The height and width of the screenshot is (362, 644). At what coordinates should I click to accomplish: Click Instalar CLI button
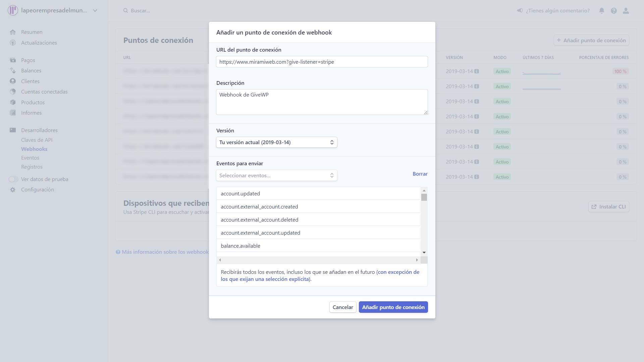[x=609, y=207]
